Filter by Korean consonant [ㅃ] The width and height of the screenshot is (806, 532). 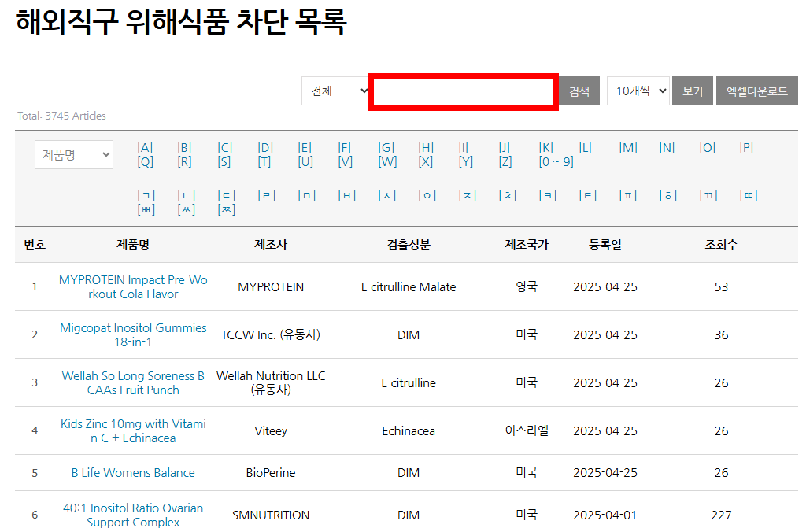146,209
